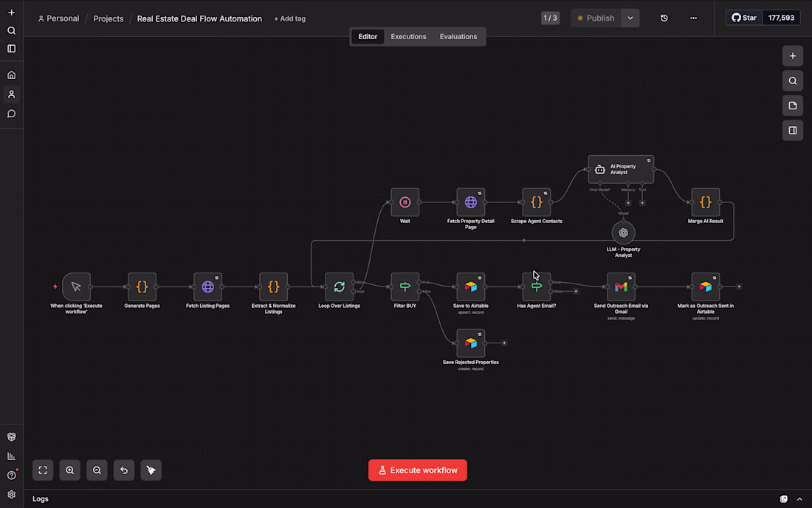Open the templates cube icon in sidebar
Viewport: 812px width, 508px height.
click(x=11, y=436)
